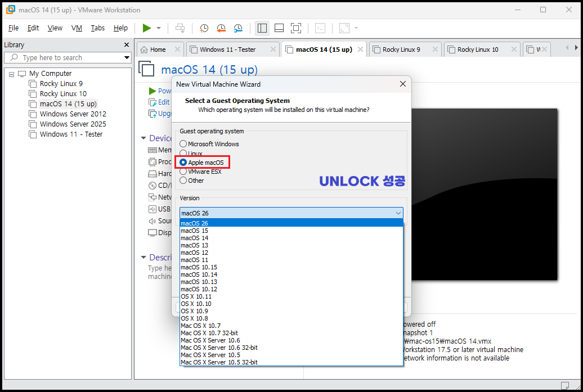
Task: Close the Rocky Linux 9 tab
Action: point(435,49)
